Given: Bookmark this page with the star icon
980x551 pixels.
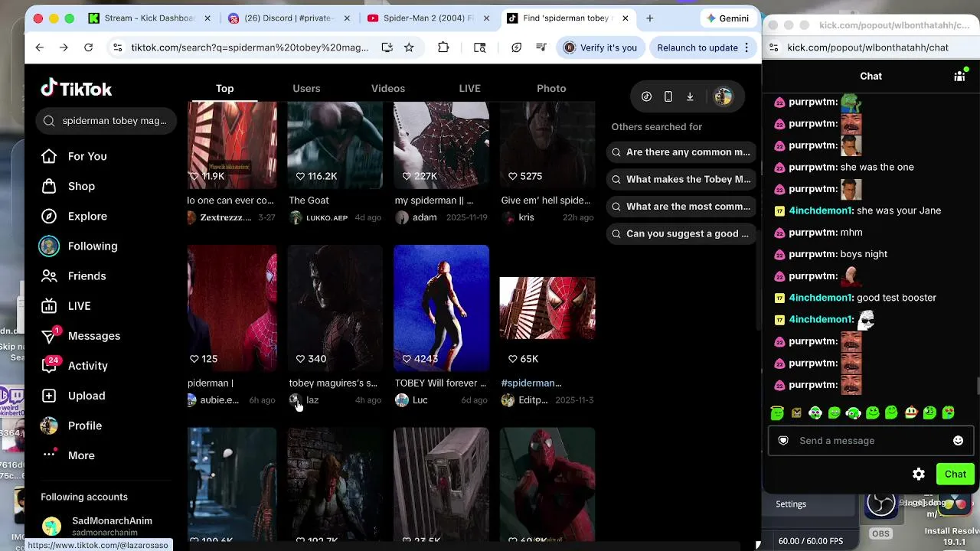Looking at the screenshot, I should 409,47.
